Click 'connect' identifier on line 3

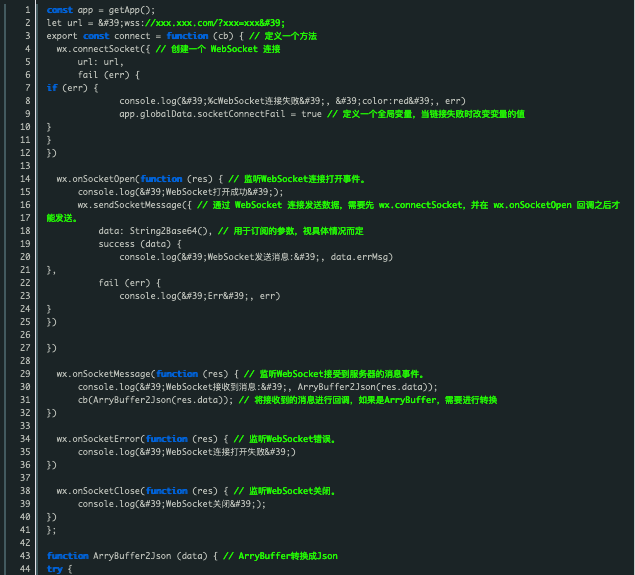point(132,36)
